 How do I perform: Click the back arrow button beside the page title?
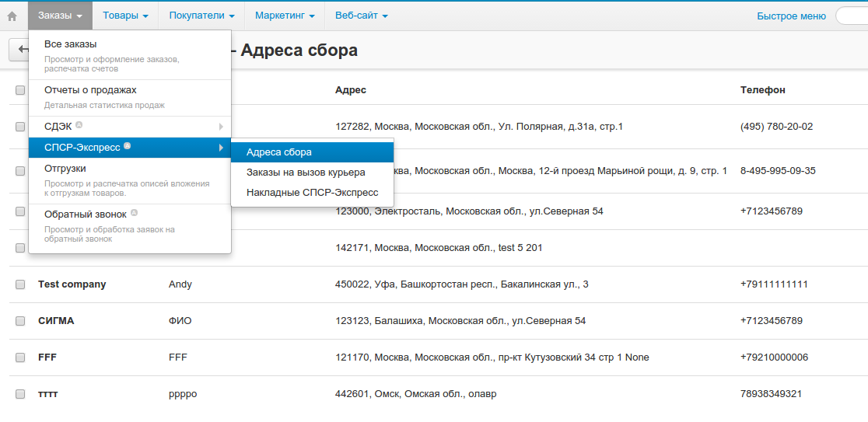pos(19,50)
